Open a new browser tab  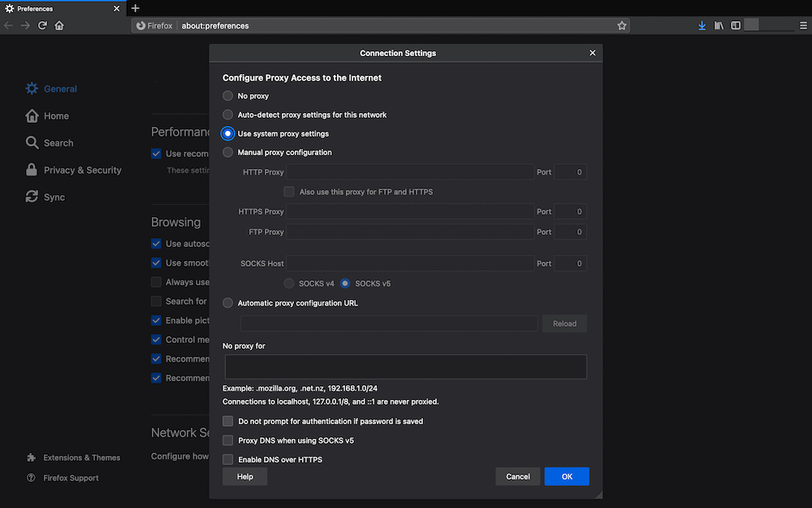135,8
